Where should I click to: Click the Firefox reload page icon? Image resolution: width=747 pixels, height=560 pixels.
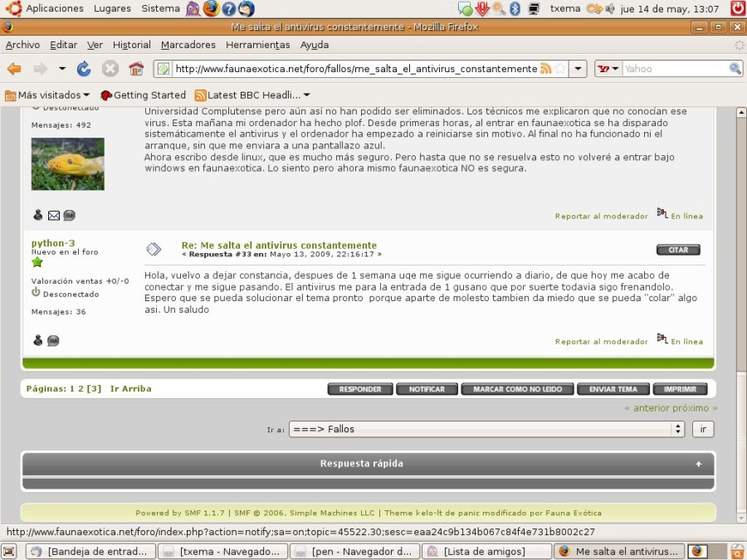point(84,69)
